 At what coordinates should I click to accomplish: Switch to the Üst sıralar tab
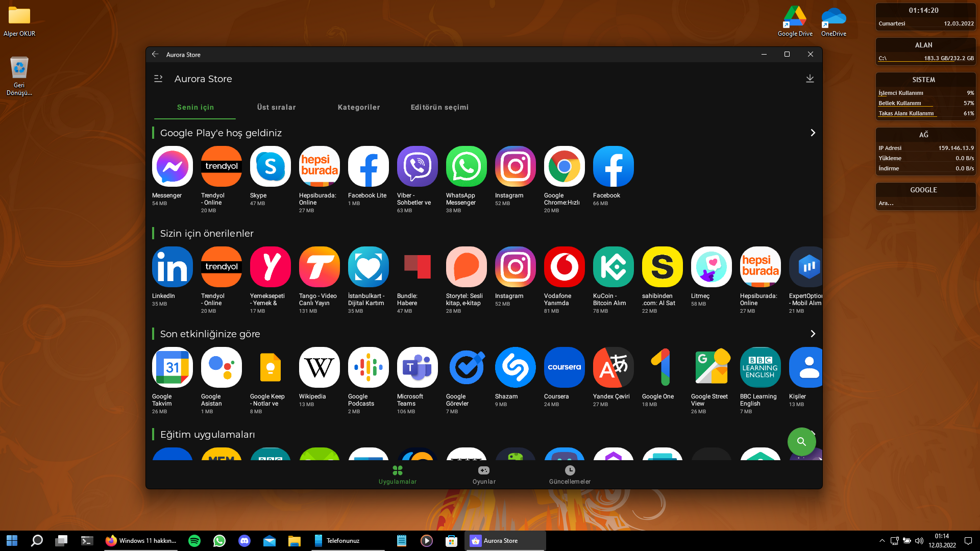pos(276,107)
